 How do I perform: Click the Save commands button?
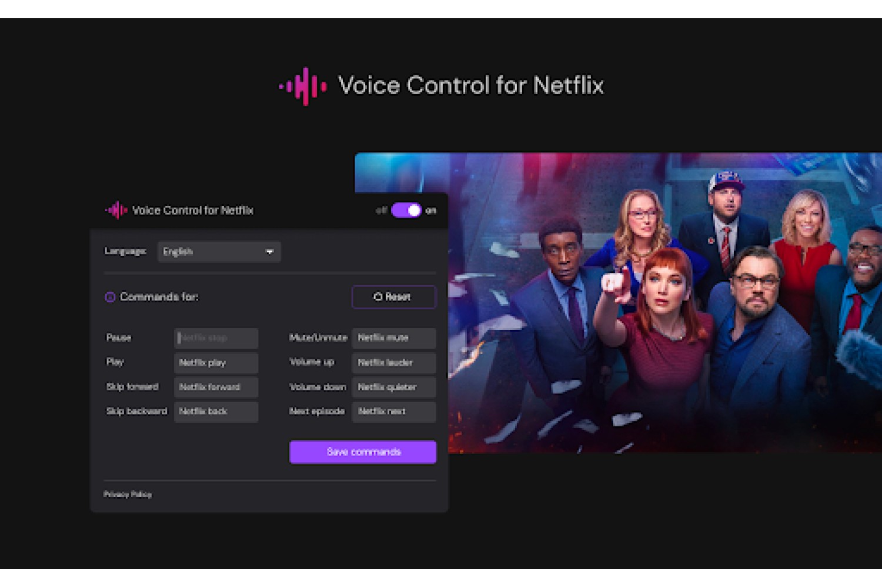point(363,452)
